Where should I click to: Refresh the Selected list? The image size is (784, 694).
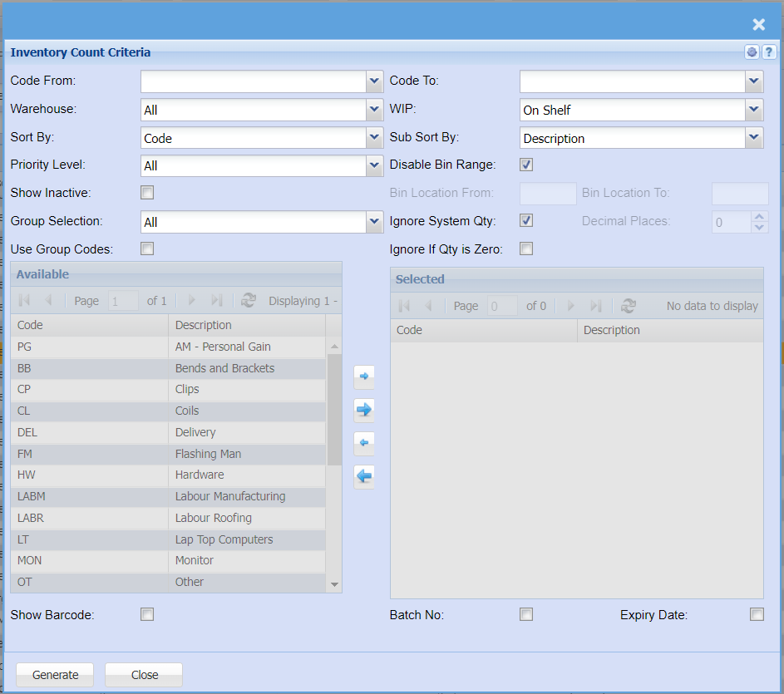click(629, 306)
